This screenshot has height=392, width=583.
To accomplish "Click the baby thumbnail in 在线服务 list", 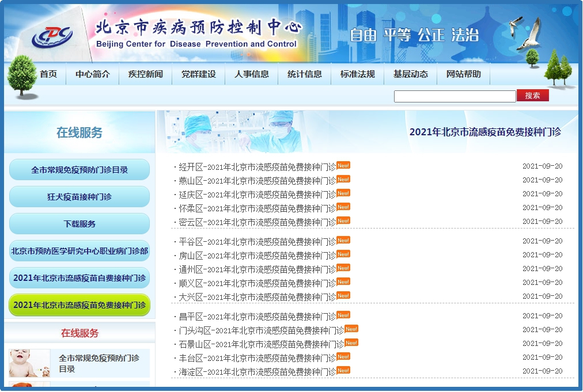I will pos(29,363).
